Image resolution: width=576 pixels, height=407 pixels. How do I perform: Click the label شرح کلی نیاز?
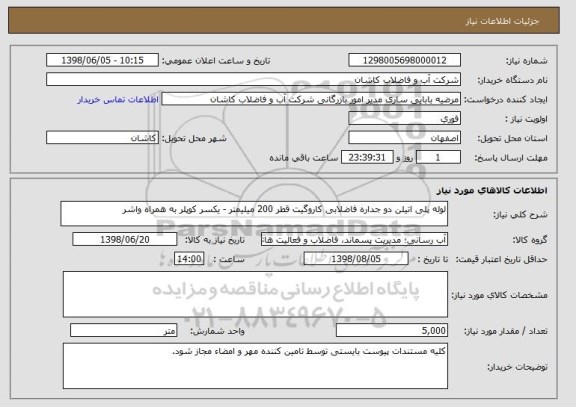pos(520,215)
